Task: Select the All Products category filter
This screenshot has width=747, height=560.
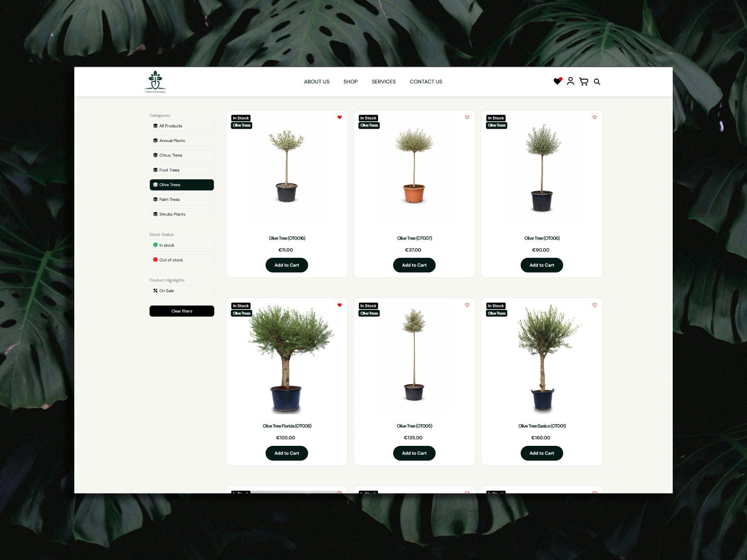Action: pyautogui.click(x=182, y=126)
